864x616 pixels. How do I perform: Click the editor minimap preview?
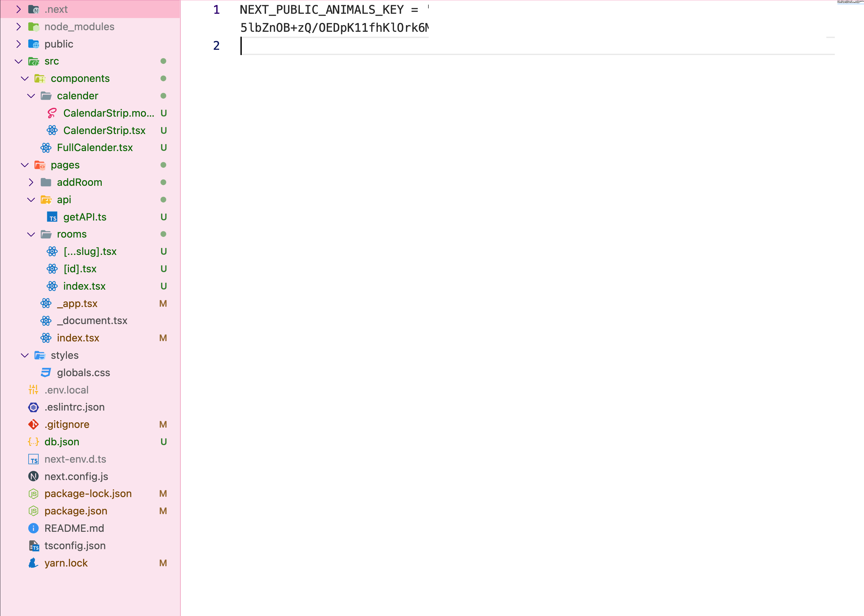pyautogui.click(x=850, y=2)
